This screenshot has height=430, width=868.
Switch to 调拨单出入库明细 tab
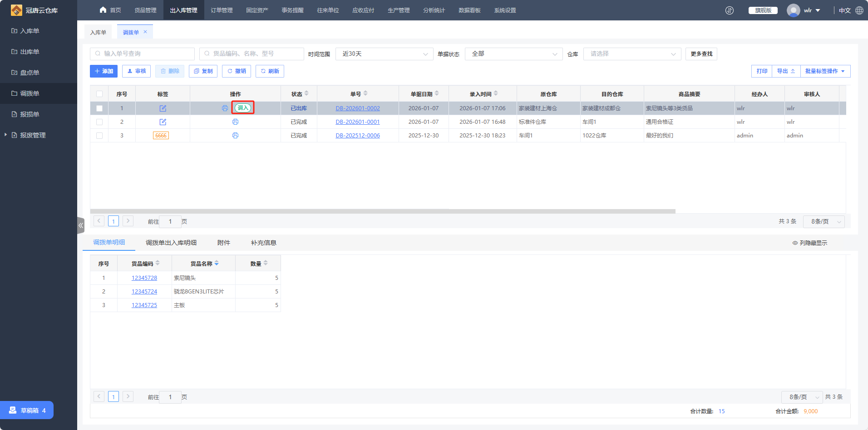pos(171,243)
